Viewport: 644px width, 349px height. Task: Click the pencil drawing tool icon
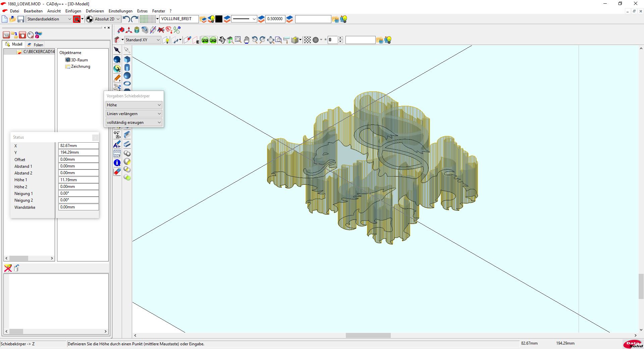[117, 78]
